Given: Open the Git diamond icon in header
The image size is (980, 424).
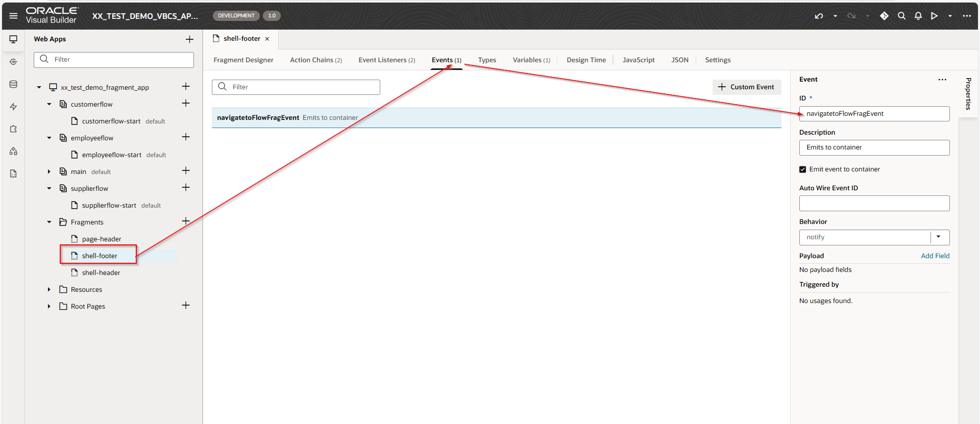Looking at the screenshot, I should point(884,16).
